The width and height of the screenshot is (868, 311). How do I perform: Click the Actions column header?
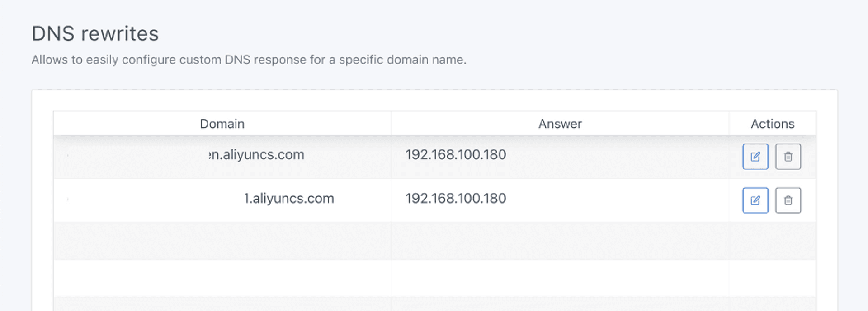[772, 124]
